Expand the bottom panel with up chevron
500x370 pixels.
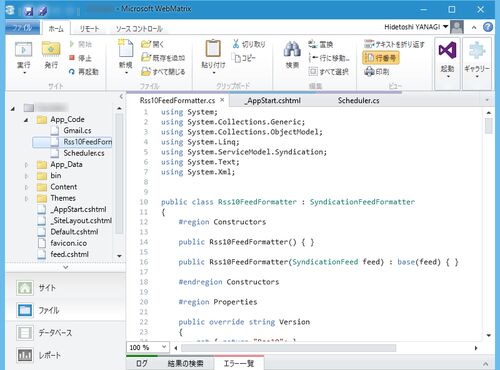click(486, 364)
